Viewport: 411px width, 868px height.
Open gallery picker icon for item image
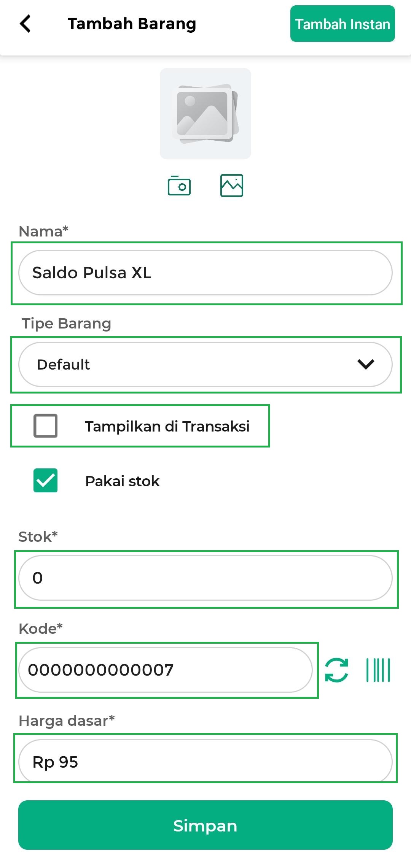tap(231, 186)
